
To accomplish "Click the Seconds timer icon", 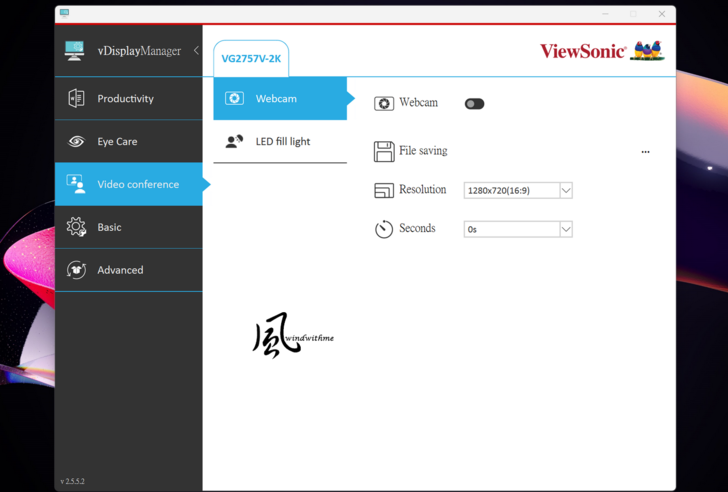I will pyautogui.click(x=384, y=229).
